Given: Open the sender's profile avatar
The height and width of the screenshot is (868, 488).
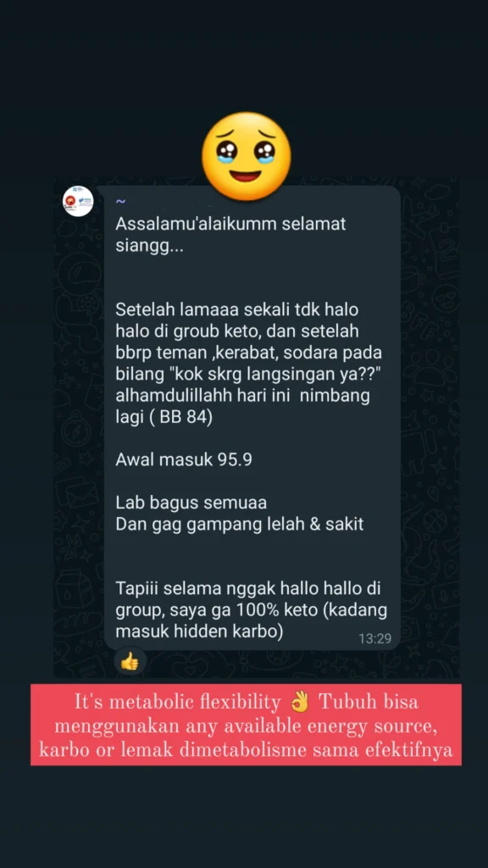Looking at the screenshot, I should pos(78,201).
